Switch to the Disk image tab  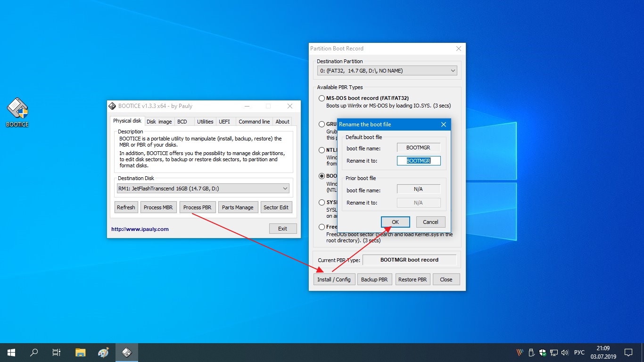click(159, 122)
